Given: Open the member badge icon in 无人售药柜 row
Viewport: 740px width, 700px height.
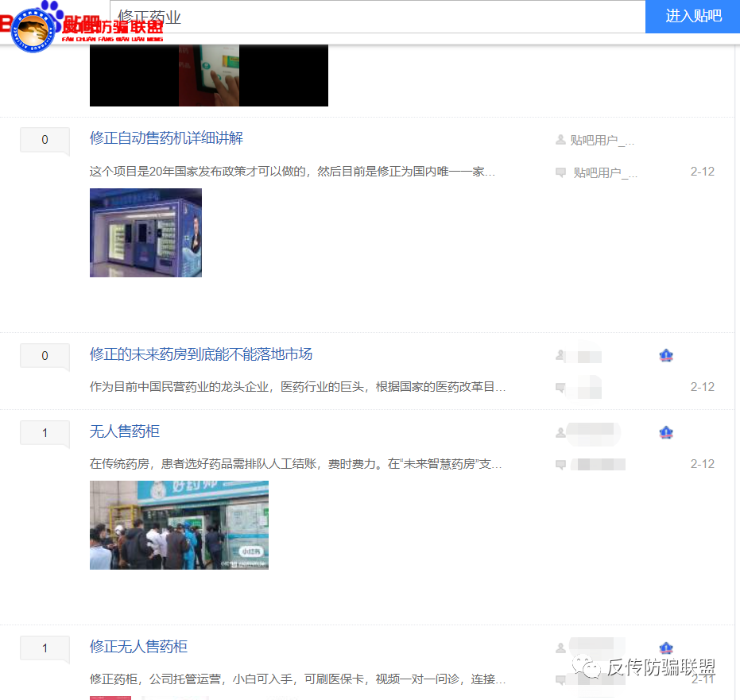Looking at the screenshot, I should (666, 432).
